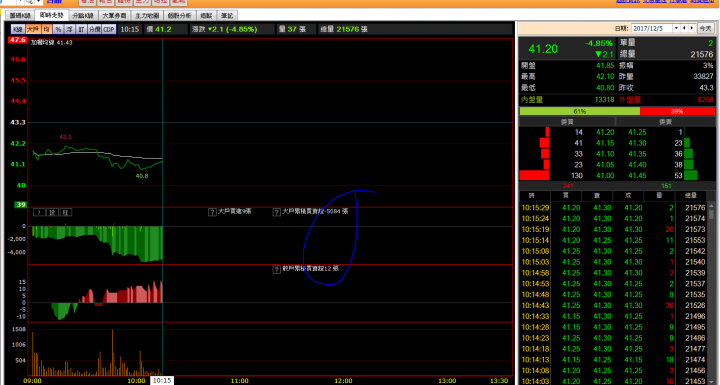Open the 個股分析 tab

tap(180, 16)
